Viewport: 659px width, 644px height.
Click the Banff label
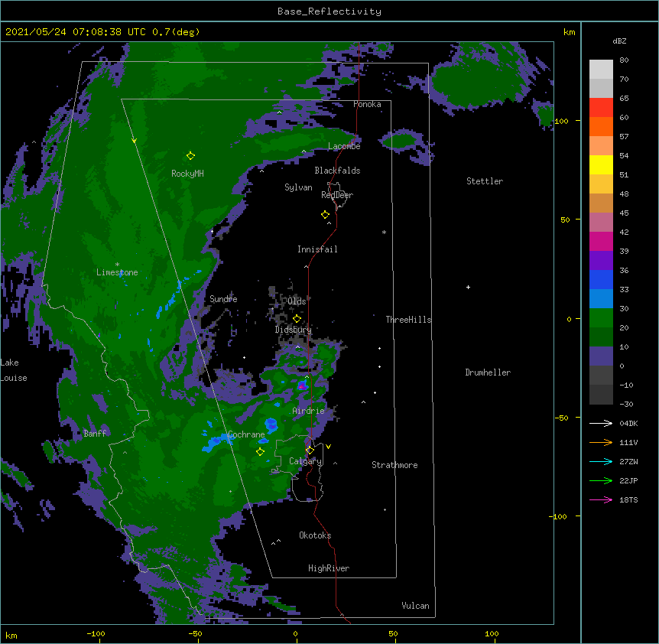pyautogui.click(x=95, y=434)
